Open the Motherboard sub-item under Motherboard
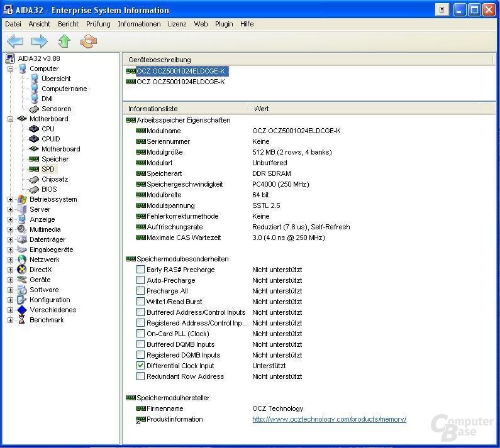 point(60,149)
